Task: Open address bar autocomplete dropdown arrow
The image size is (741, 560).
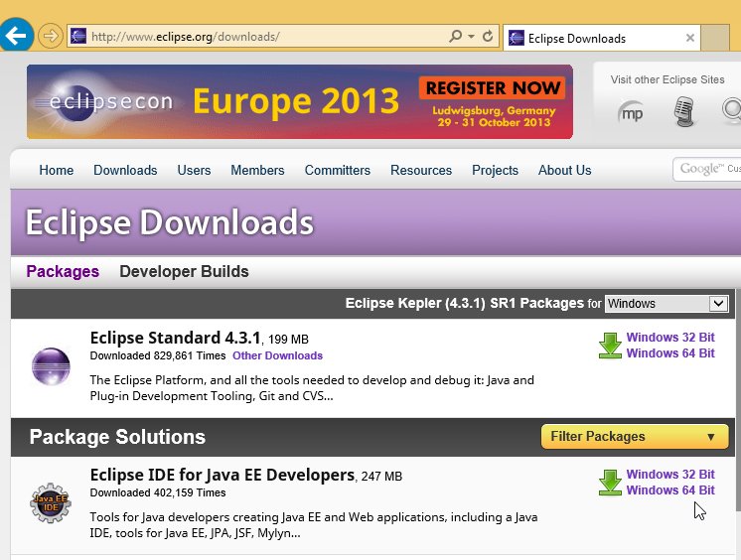Action: [471, 37]
